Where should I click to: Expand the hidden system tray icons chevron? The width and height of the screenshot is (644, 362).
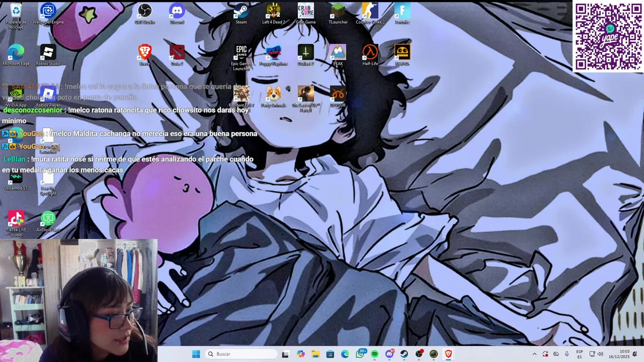pos(534,354)
